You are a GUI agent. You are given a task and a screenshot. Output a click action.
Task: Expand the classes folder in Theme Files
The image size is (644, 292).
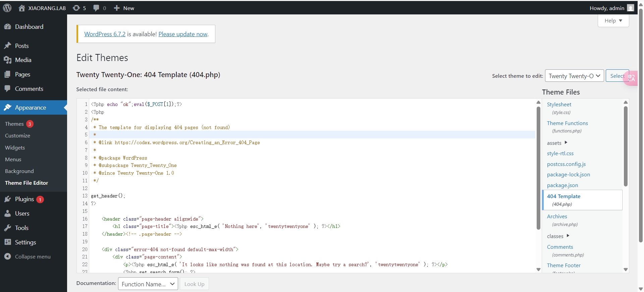click(558, 236)
